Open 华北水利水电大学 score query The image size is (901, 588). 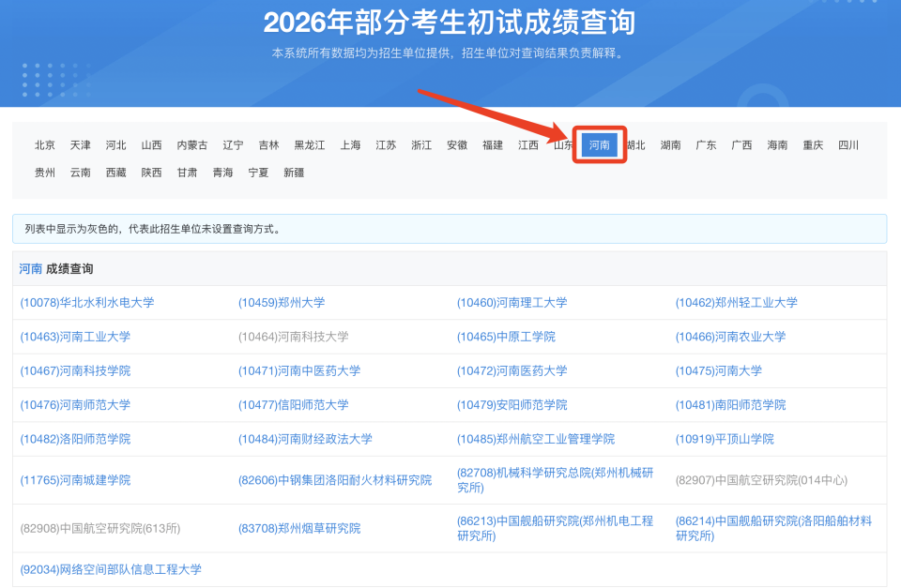[x=86, y=302]
